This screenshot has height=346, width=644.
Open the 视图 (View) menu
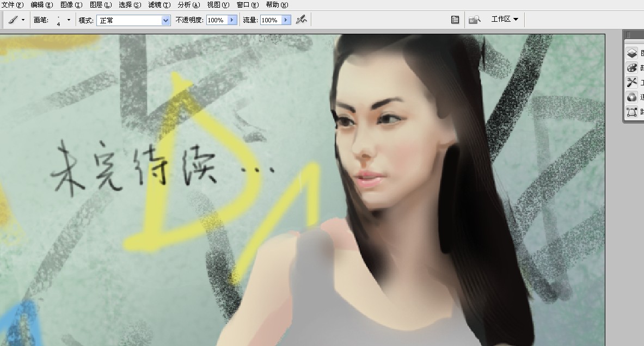coord(218,5)
